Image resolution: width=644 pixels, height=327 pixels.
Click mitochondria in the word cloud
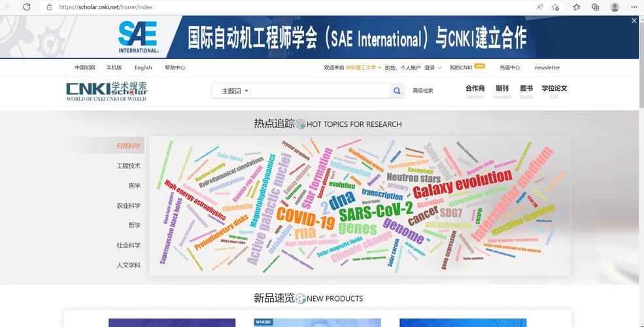pyautogui.click(x=449, y=225)
